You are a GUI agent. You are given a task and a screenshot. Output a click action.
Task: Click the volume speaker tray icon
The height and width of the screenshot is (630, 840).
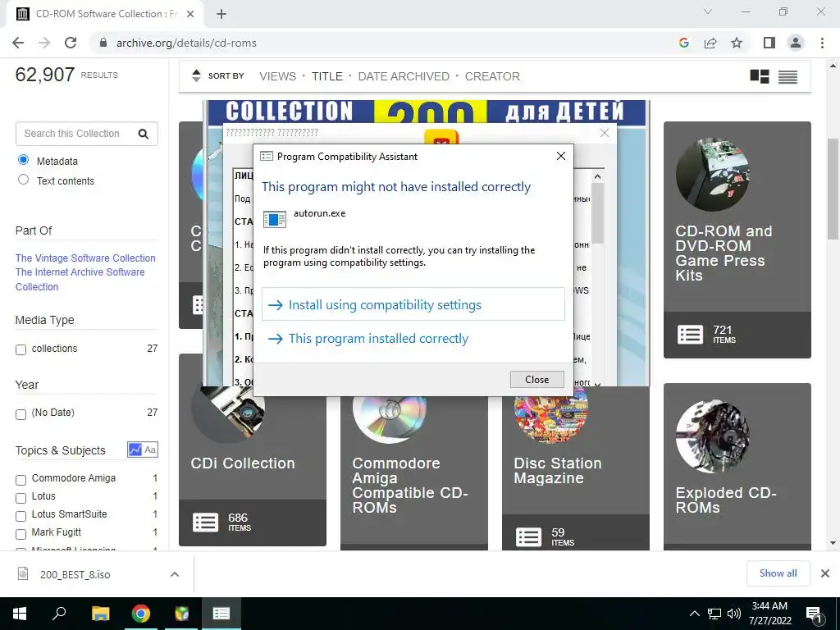(734, 614)
